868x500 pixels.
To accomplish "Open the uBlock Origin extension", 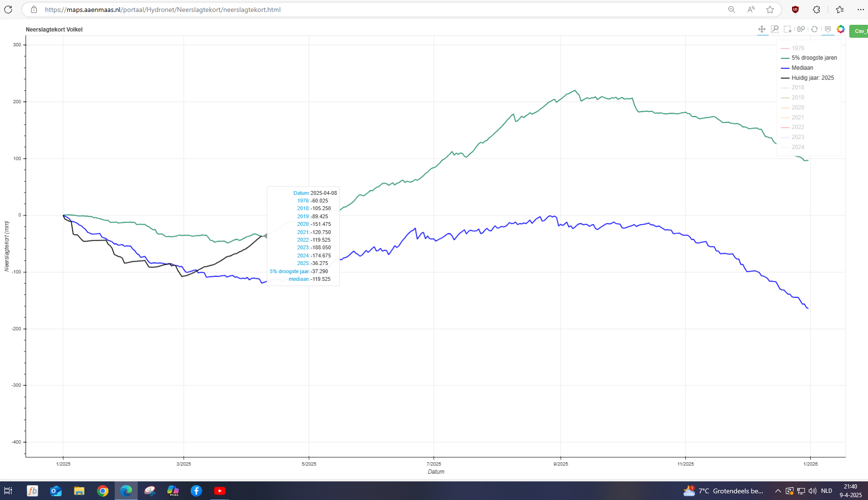I will 795,10.
